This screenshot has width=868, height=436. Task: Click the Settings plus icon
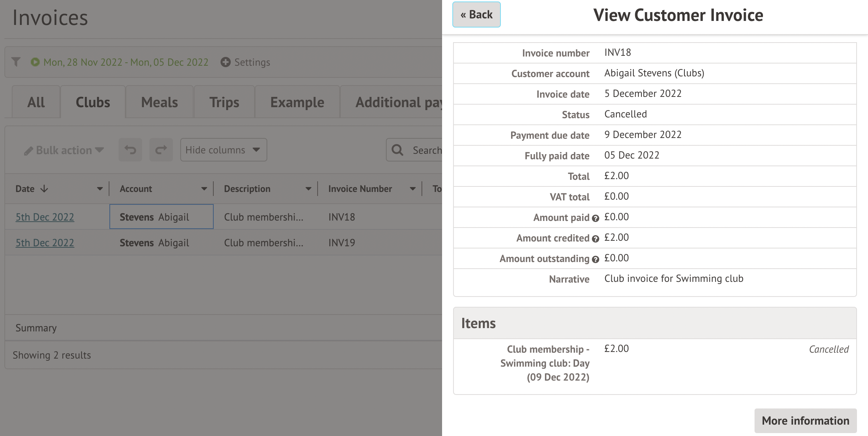coord(225,62)
